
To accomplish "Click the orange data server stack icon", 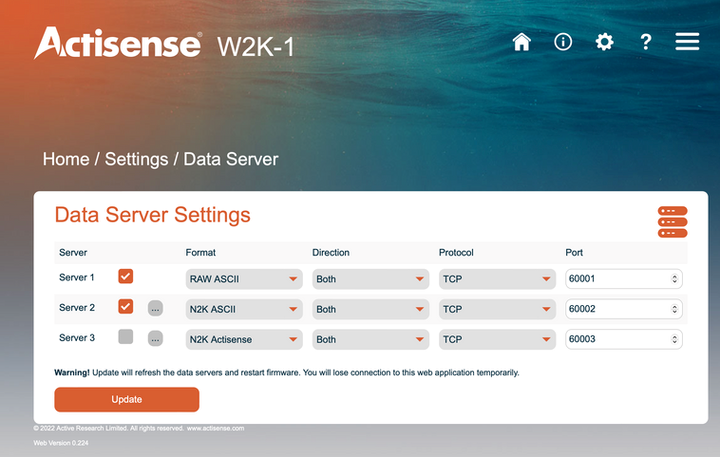I will coord(672,222).
